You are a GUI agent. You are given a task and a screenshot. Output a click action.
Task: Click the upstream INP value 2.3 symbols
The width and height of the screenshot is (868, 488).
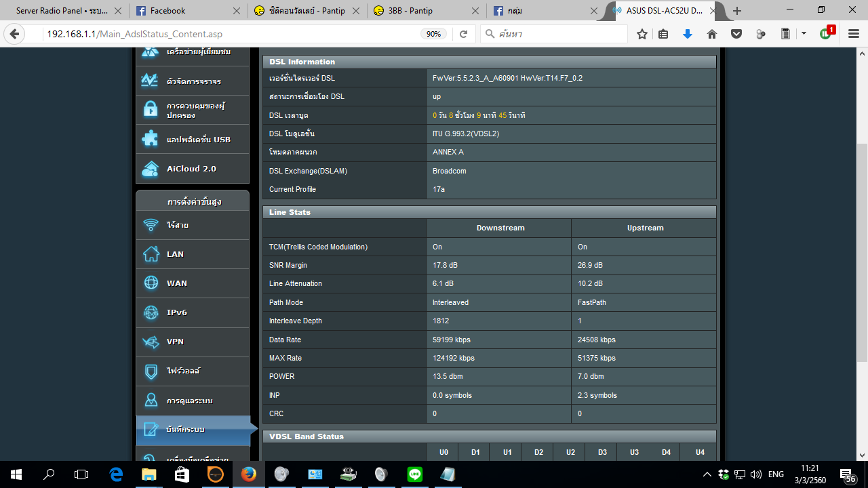pos(597,395)
